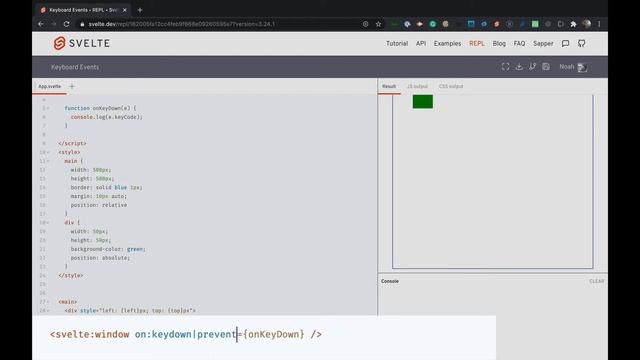Open the Blog nav link
Viewport: 640px width, 360px height.
pos(499,43)
